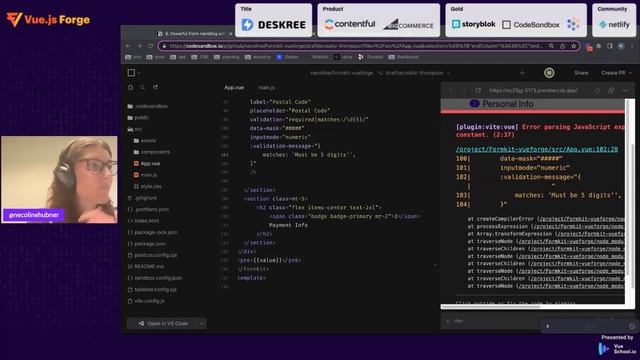
Task: Click the plus icon in CodeSandbox header
Action: click(x=522, y=73)
